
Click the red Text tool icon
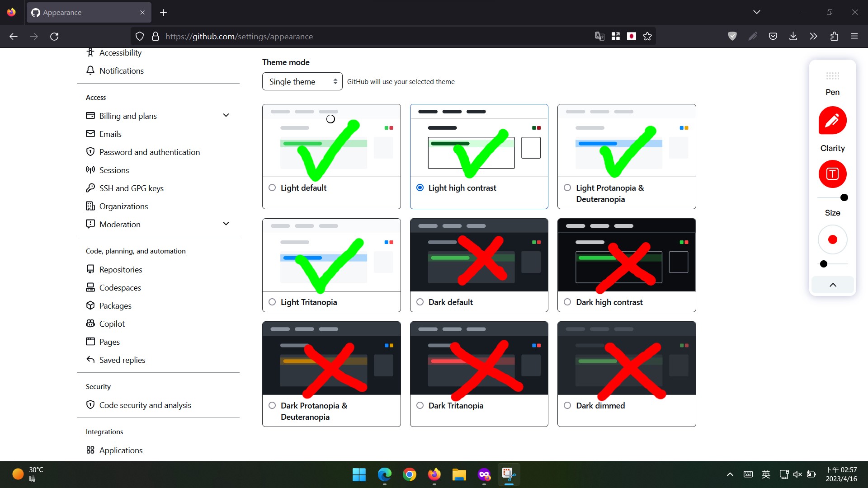832,174
